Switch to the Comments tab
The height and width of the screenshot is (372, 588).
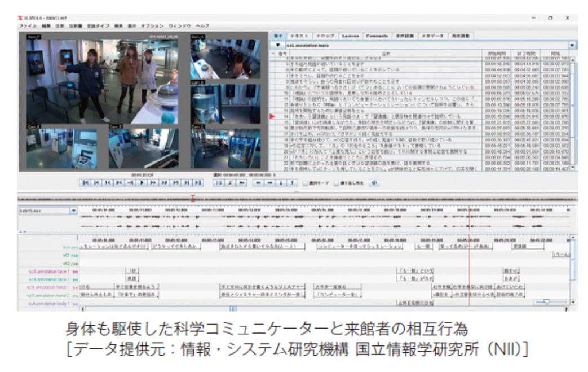[x=376, y=36]
